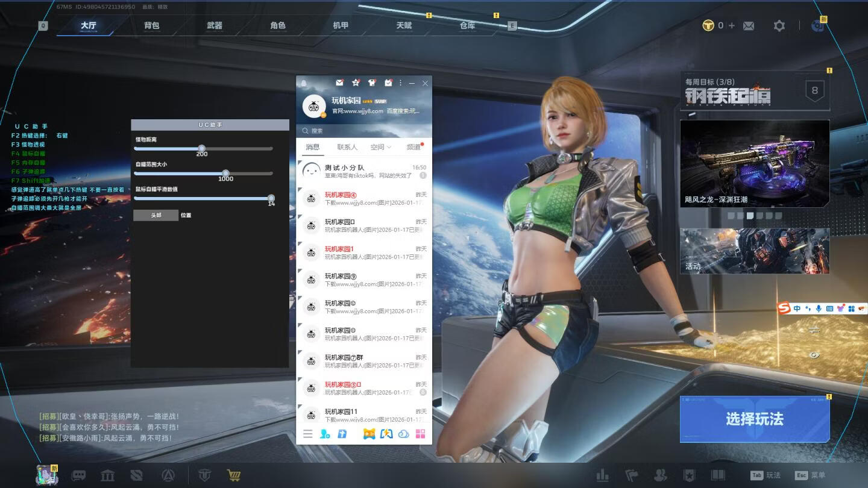Screen dimensions: 868x488
Task: Open the QQ mail envelope icon
Action: point(339,83)
